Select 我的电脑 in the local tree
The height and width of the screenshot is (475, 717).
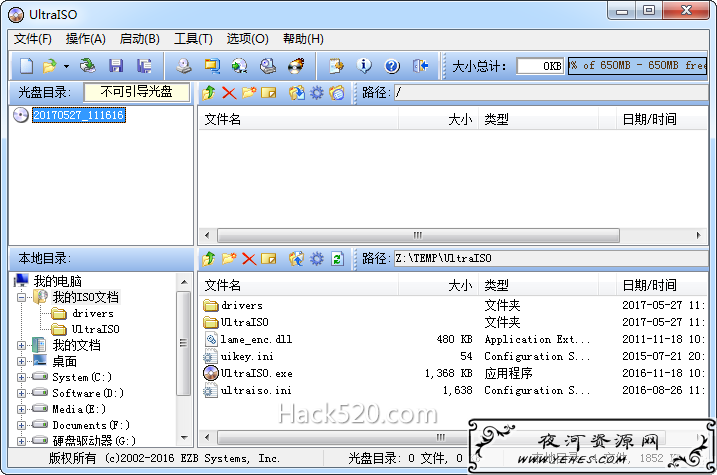click(x=58, y=281)
